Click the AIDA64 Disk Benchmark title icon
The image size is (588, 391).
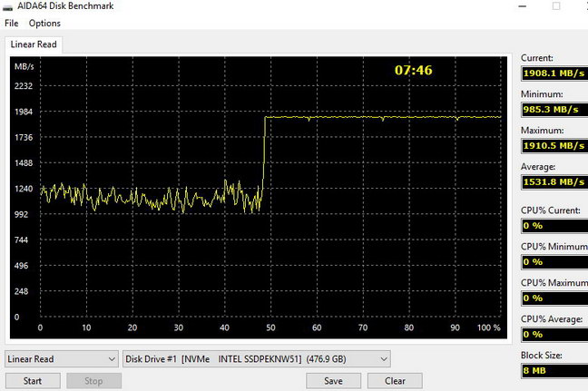pyautogui.click(x=7, y=7)
